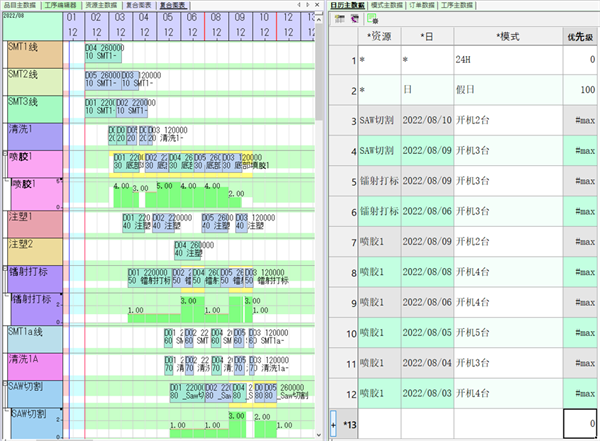Image resolution: width=600 pixels, height=441 pixels.
Task: Select the SMT1线 resource row label
Action: pyautogui.click(x=35, y=54)
